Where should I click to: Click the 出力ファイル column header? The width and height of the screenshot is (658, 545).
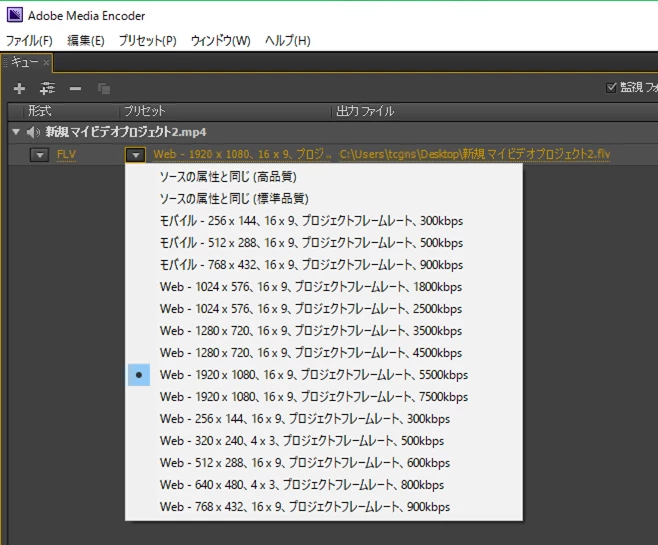[365, 111]
